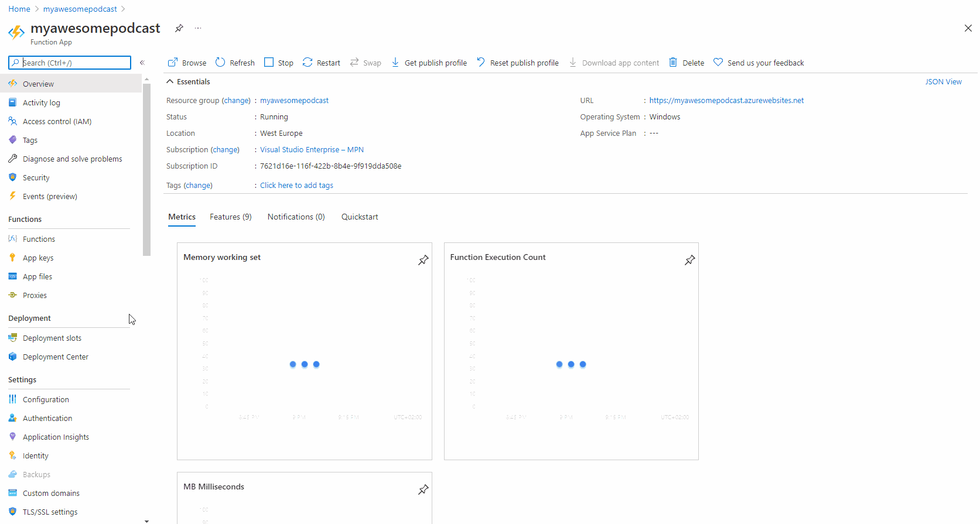This screenshot has width=980, height=524.
Task: Click Get publish profile
Action: tap(429, 63)
